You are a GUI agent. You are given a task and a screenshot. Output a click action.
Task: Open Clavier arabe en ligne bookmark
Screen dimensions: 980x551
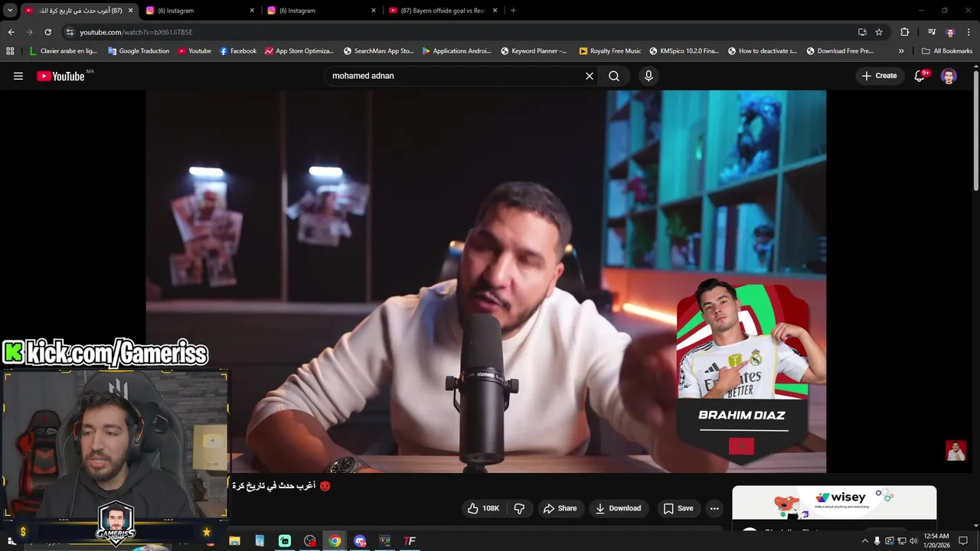coord(63,51)
